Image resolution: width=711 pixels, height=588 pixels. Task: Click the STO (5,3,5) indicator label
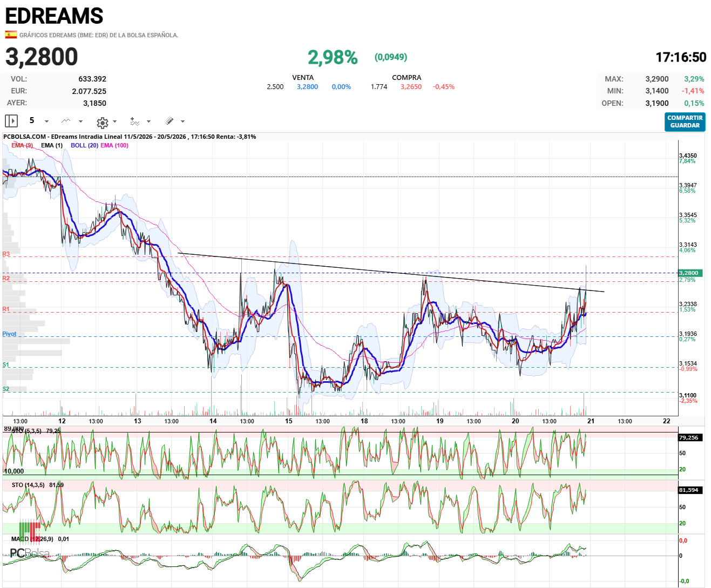click(26, 431)
